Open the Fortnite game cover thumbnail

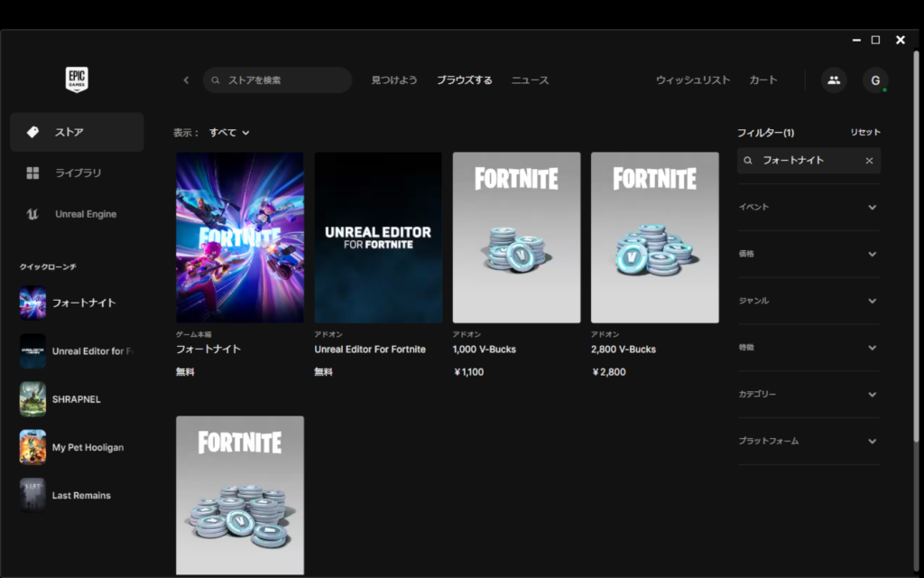pos(240,238)
